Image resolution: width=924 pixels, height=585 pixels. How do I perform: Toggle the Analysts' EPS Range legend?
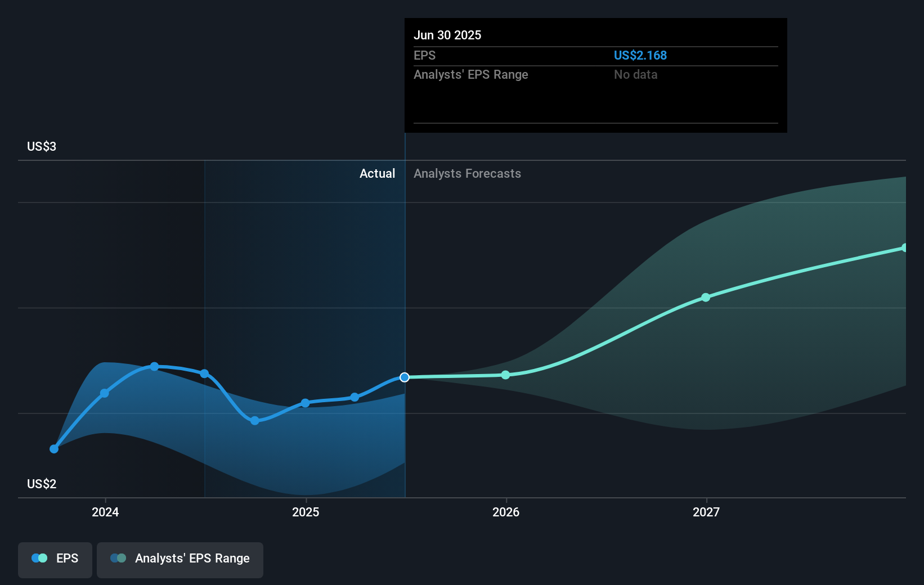tap(180, 560)
